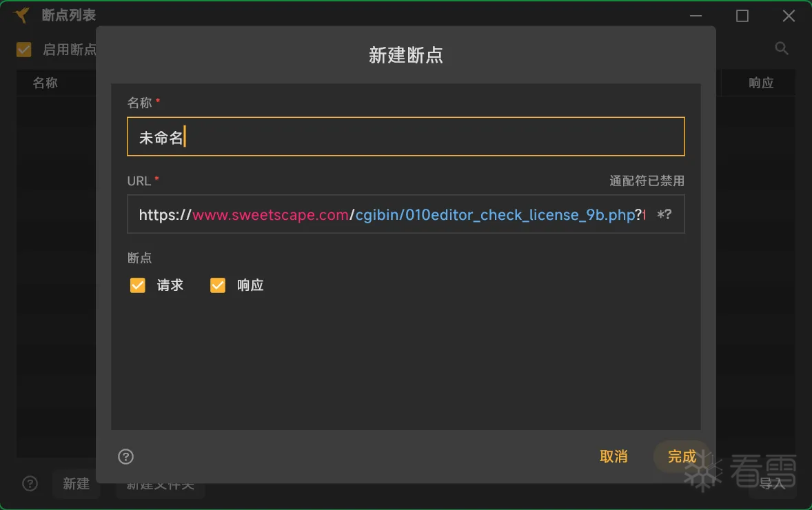Click the 导入 button to import breakpoints
The width and height of the screenshot is (812, 510).
coord(772,484)
